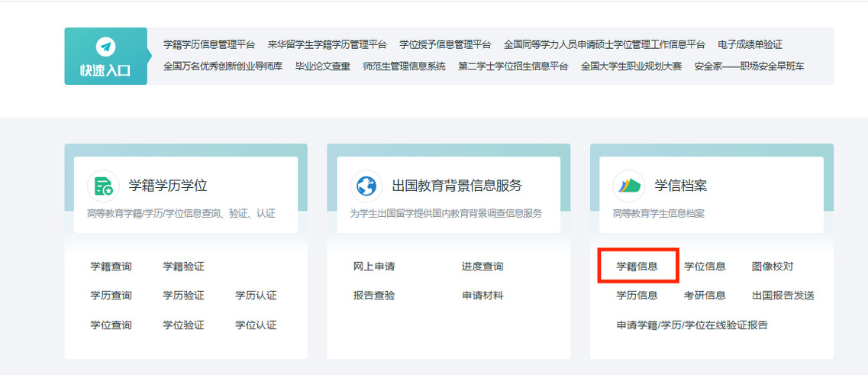Open 出国报告发送 link

coord(783,296)
